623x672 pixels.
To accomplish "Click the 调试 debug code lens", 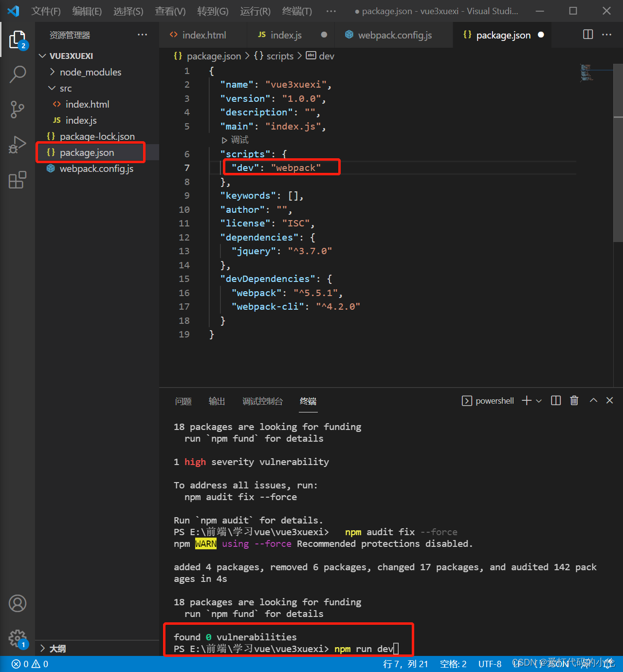I will pos(235,140).
